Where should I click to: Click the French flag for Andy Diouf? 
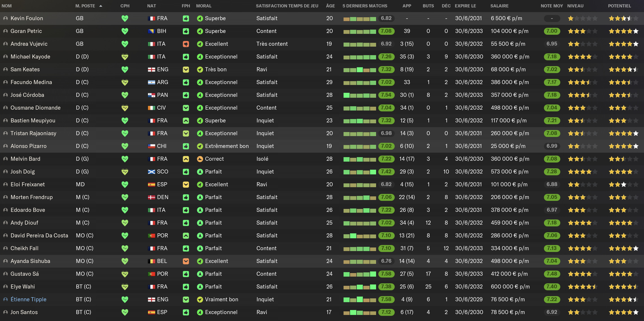151,223
